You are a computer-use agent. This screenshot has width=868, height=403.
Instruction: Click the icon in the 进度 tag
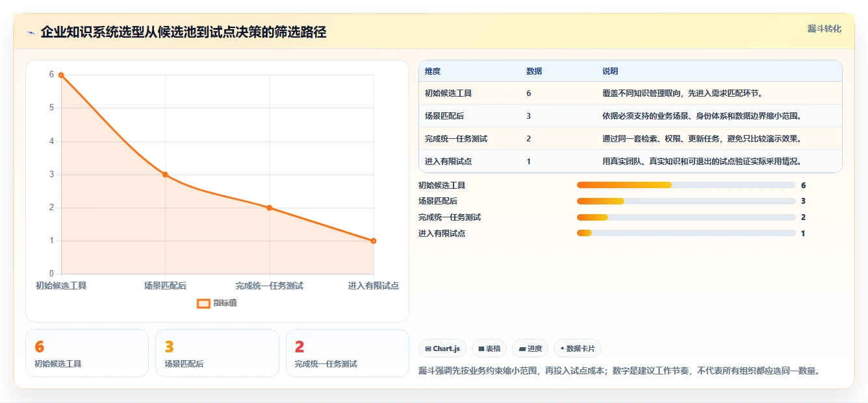click(522, 349)
